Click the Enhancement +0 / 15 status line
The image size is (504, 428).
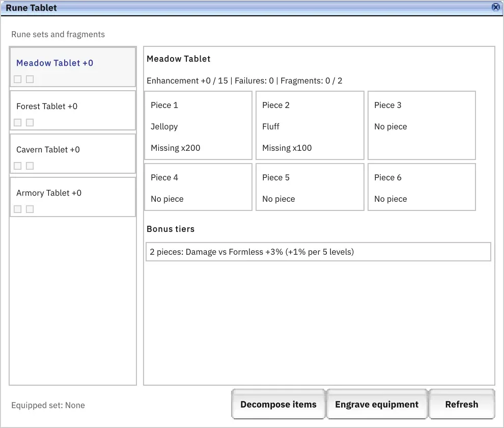tap(244, 81)
